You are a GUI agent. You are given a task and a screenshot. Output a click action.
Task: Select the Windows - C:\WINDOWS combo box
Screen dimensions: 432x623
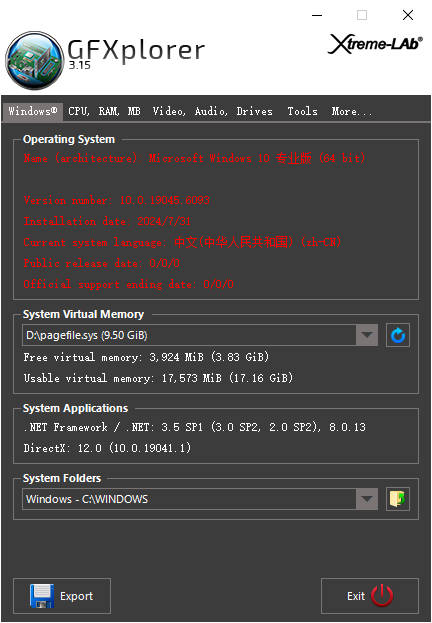(200, 499)
